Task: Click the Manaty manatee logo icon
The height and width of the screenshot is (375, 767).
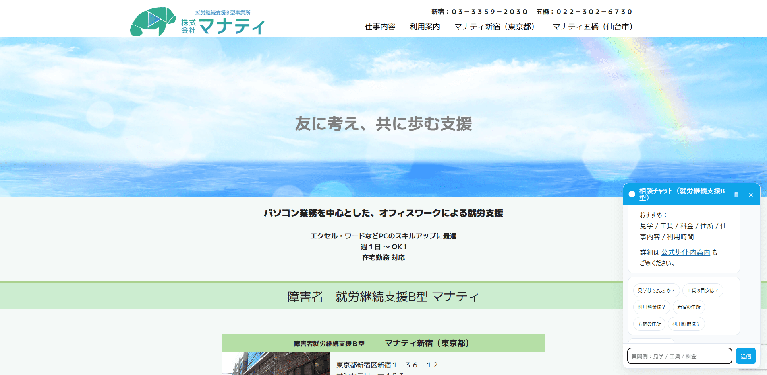Action: coord(153,22)
